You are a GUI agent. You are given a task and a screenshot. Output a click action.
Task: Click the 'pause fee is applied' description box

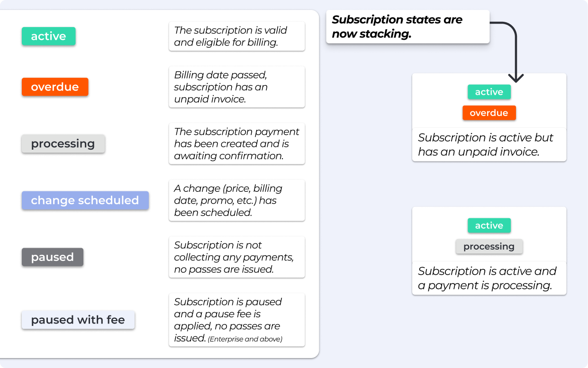coord(236,320)
